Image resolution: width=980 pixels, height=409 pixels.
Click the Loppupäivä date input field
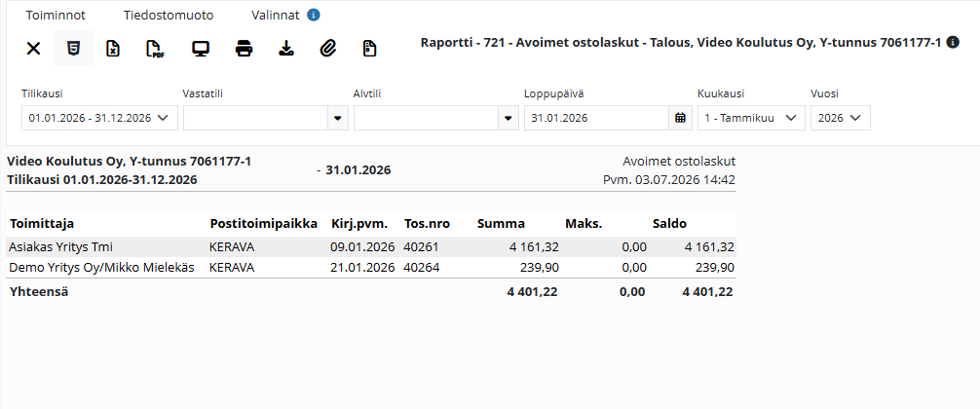tap(597, 118)
